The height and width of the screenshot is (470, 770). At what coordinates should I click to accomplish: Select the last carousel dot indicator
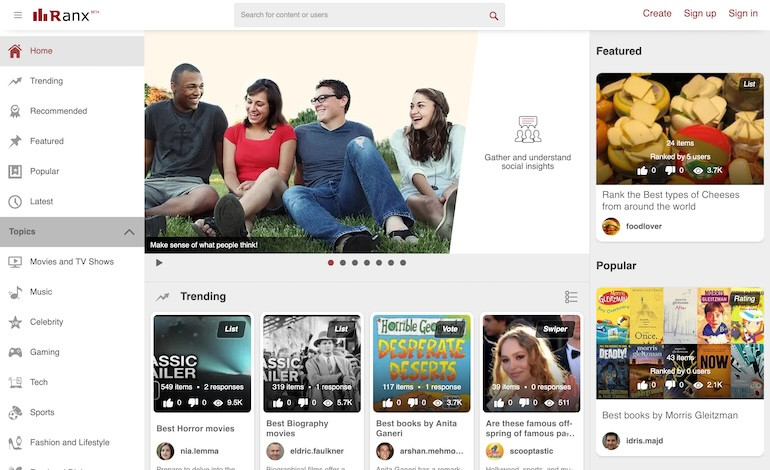(403, 263)
